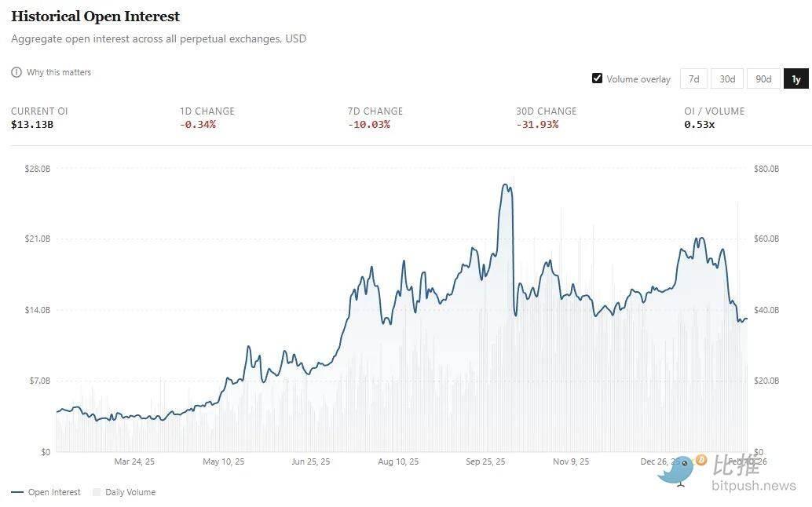
Task: Click the bitpush.news watermark text
Action: [x=753, y=486]
